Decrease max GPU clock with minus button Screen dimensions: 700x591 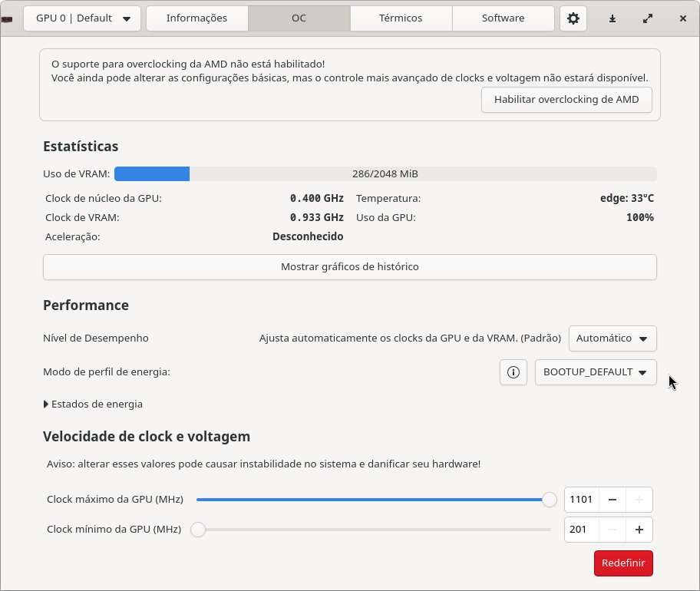click(612, 500)
